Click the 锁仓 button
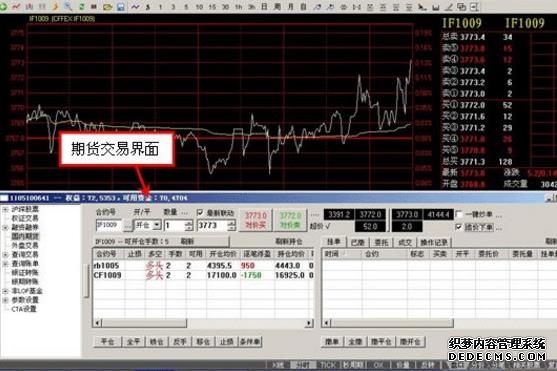 pyautogui.click(x=157, y=342)
